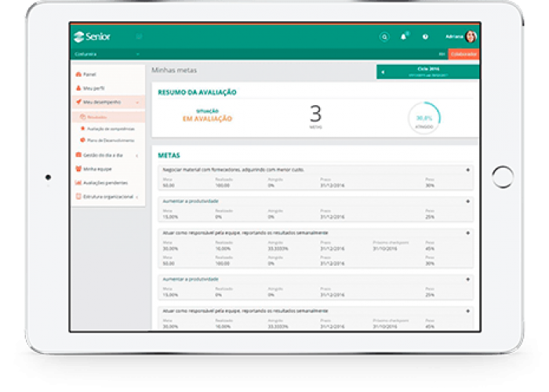The width and height of the screenshot is (549, 392).
Task: Select Avaliação de competências submenu item
Action: coord(110,129)
